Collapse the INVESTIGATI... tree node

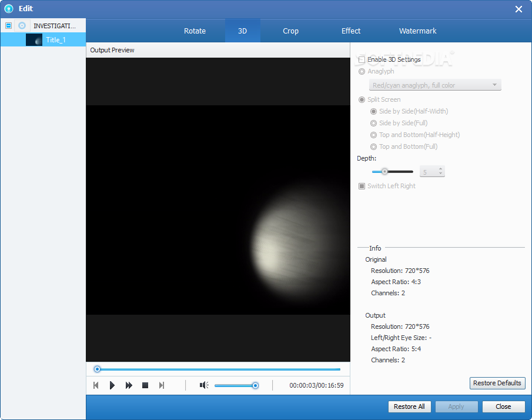[8, 26]
